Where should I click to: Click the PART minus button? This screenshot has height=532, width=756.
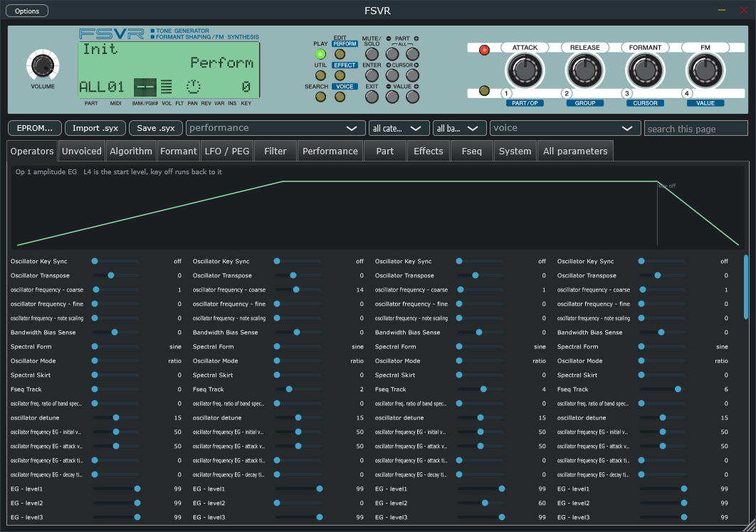click(392, 55)
